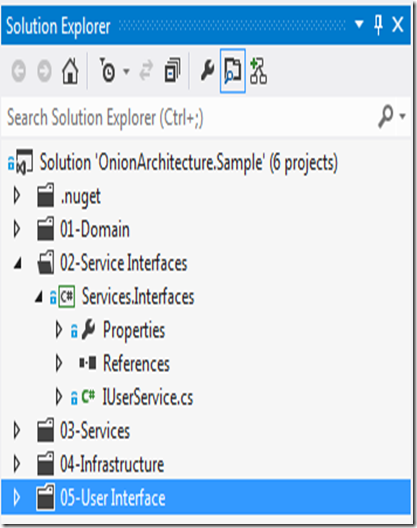Select the Services.Interfaces project
Viewport: 417px width, 528px height.
[x=138, y=297]
